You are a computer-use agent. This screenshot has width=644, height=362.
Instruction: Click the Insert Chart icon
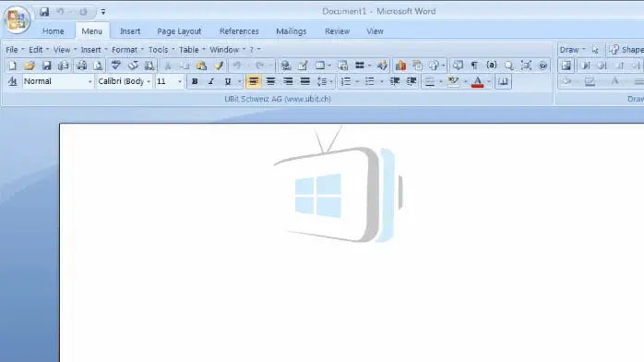pos(400,66)
